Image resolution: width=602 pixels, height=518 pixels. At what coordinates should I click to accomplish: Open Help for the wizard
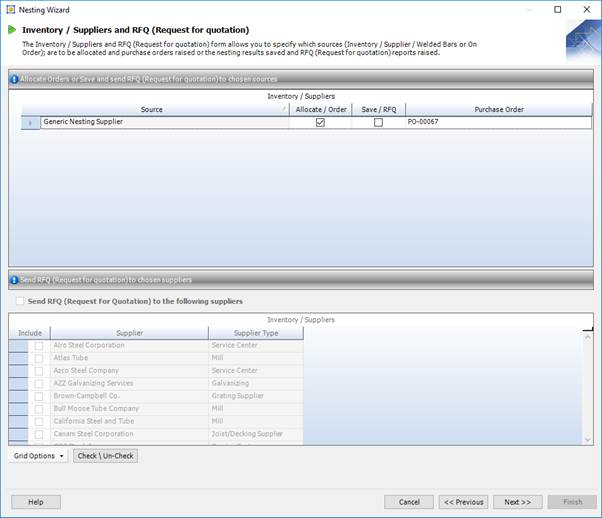click(x=36, y=502)
